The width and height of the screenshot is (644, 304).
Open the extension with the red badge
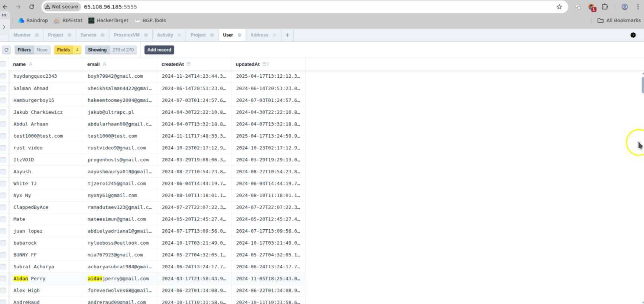click(x=592, y=7)
